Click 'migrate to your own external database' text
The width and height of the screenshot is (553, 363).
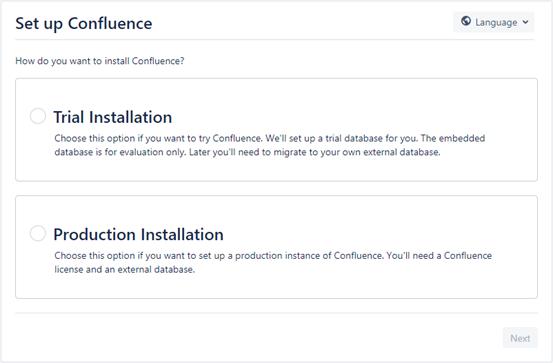coord(357,152)
